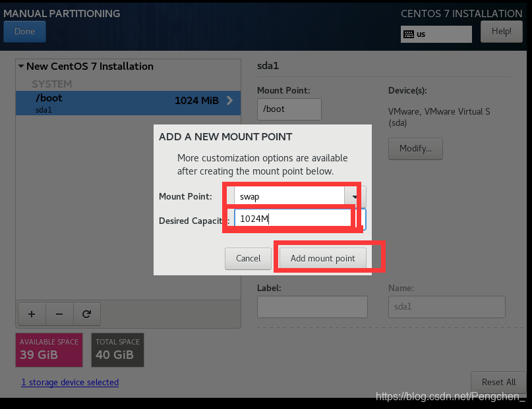Click the /boot mount point field
Image resolution: width=532 pixels, height=409 pixels.
pyautogui.click(x=289, y=109)
